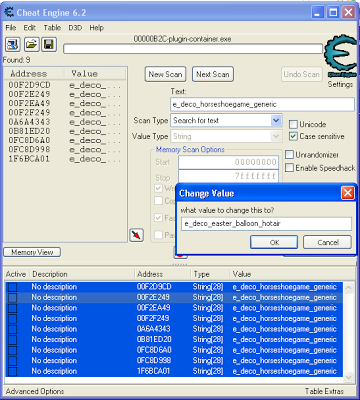Click the Undo Scan button
This screenshot has width=360, height=400.
[x=302, y=74]
